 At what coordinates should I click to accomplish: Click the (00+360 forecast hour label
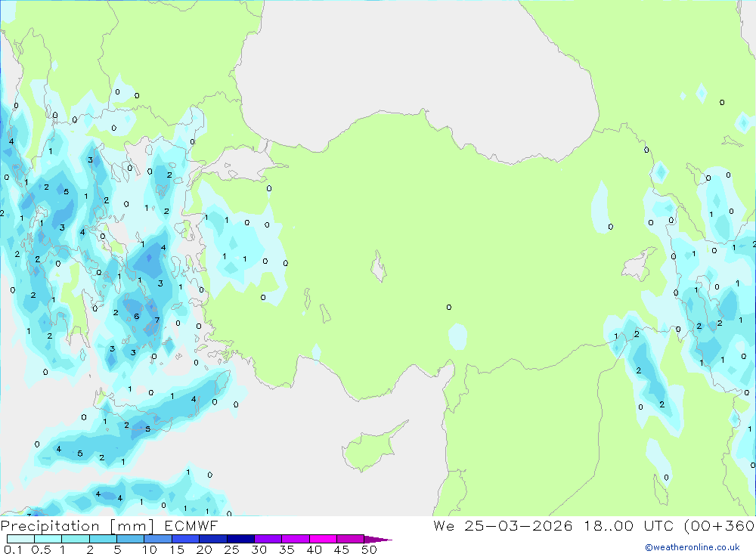coord(719,525)
